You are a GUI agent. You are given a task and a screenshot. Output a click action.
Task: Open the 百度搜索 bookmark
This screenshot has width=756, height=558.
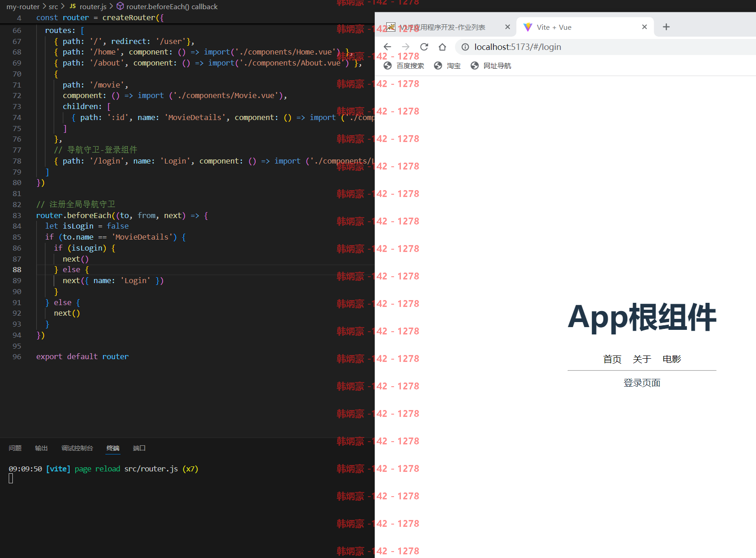pos(404,66)
